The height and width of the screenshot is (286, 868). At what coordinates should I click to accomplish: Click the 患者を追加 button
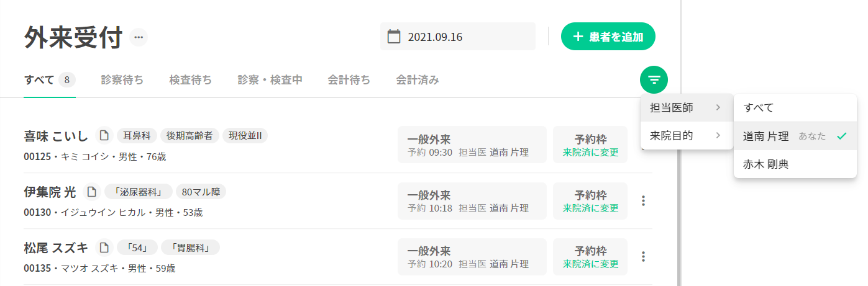(x=608, y=37)
